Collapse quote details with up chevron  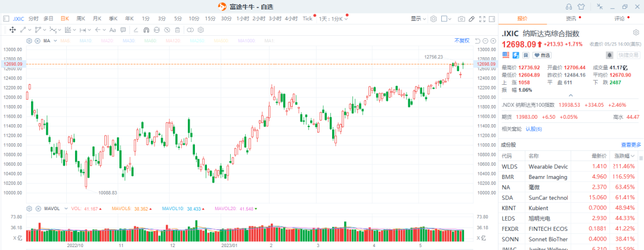pos(571,95)
